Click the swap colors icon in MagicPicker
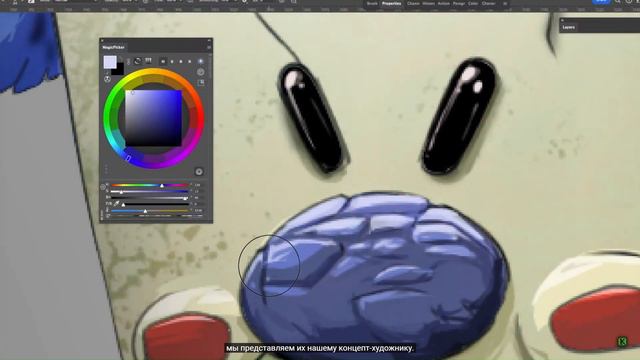This screenshot has width=640, height=360. pyautogui.click(x=120, y=59)
